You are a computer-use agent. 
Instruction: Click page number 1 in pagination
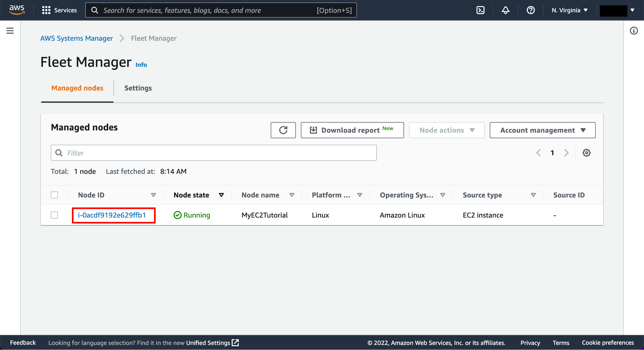coord(552,153)
